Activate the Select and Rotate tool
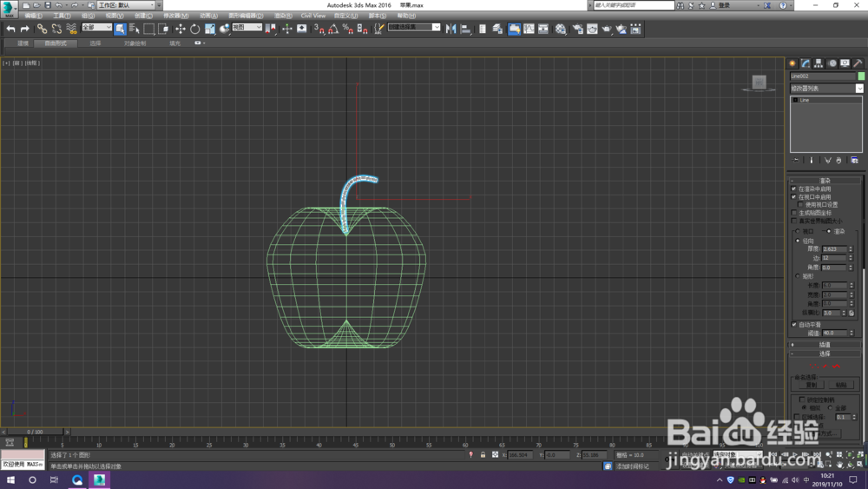 (194, 29)
